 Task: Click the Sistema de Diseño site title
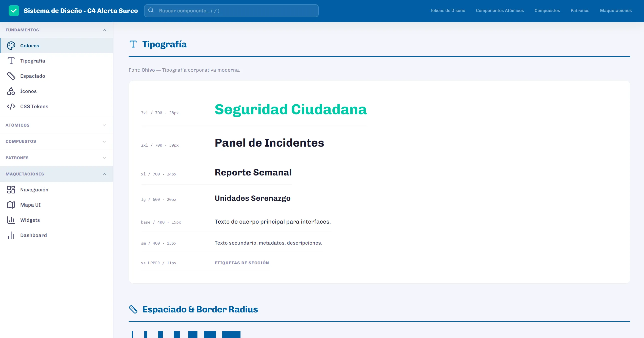(x=81, y=11)
